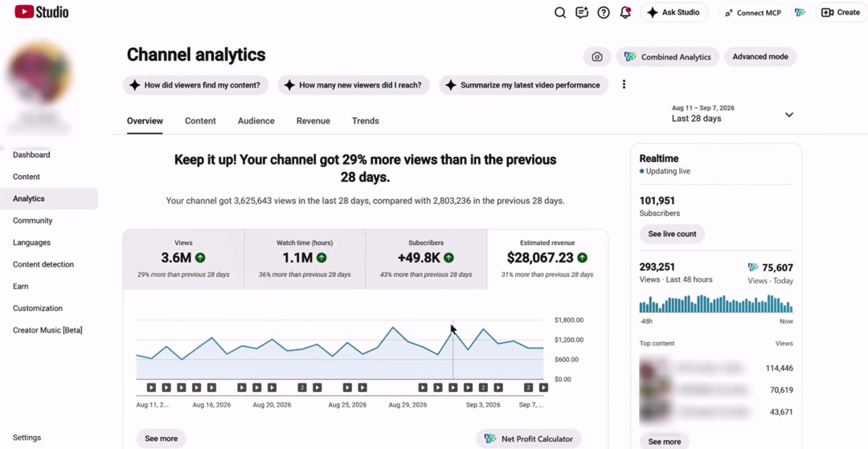Open Customization in the sidebar
The height and width of the screenshot is (449, 868).
(x=49, y=308)
